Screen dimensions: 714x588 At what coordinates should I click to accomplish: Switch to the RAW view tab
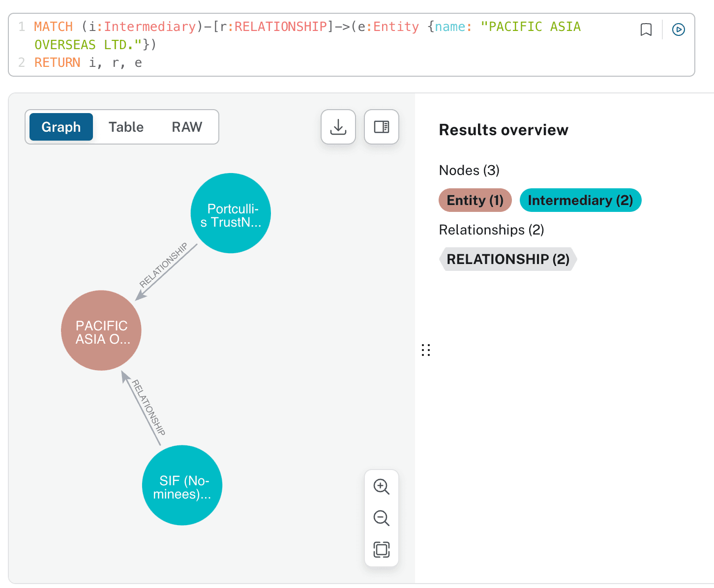tap(187, 127)
